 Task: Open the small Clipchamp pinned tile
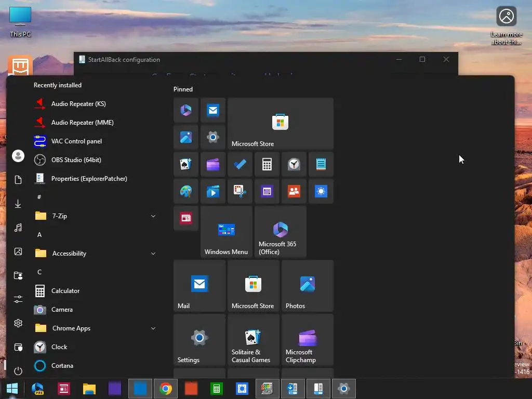(213, 164)
